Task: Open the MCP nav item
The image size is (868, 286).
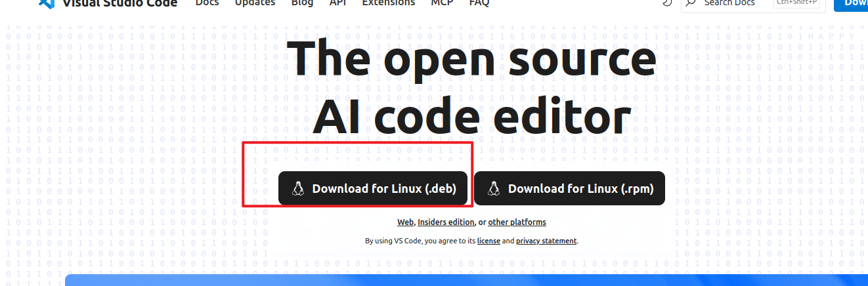Action: pos(442,3)
